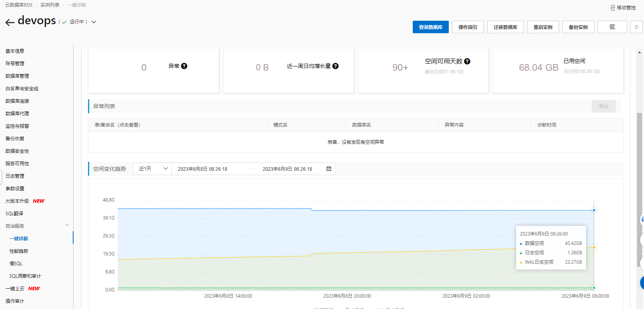Image resolution: width=644 pixels, height=309 pixels.
Task: Click help icon beside 异常
Action: [x=184, y=66]
